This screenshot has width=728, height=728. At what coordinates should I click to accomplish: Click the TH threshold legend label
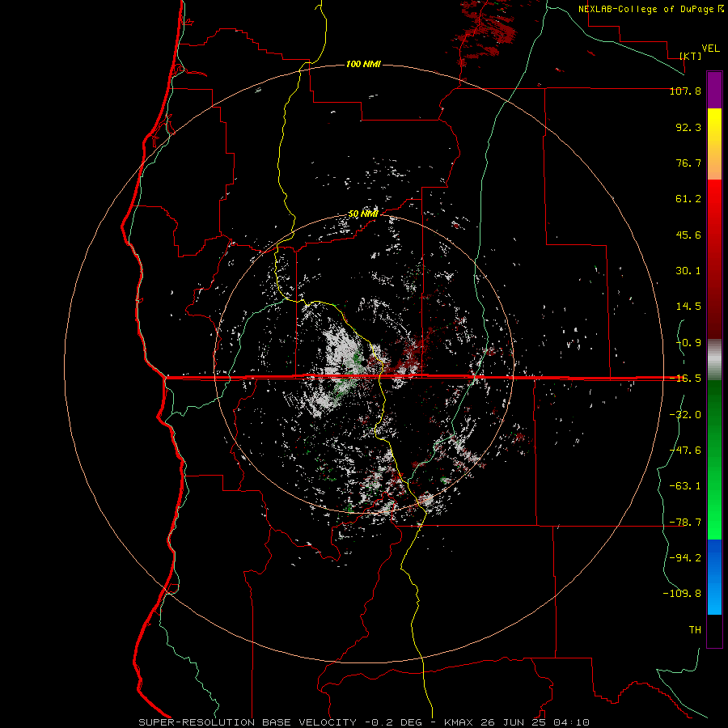pyautogui.click(x=695, y=630)
